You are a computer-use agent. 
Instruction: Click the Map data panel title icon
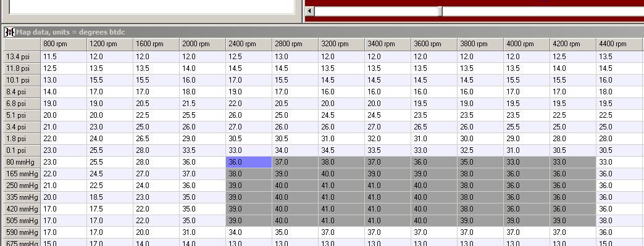click(9, 32)
